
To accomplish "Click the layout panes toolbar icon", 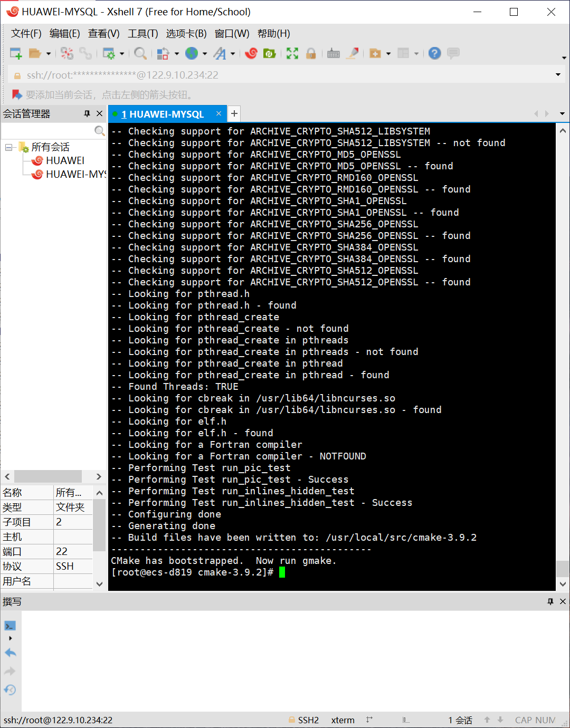I will click(403, 53).
